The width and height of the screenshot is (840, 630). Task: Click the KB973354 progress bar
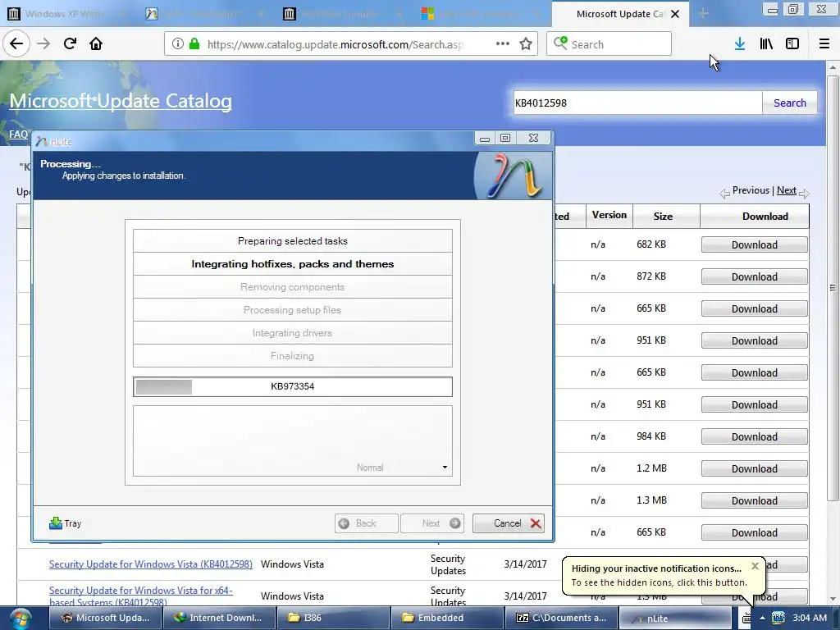point(293,386)
